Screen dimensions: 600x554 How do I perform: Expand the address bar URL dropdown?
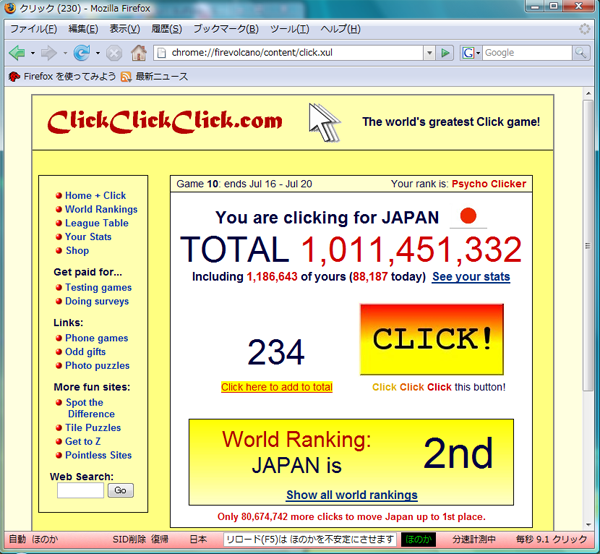(x=429, y=53)
